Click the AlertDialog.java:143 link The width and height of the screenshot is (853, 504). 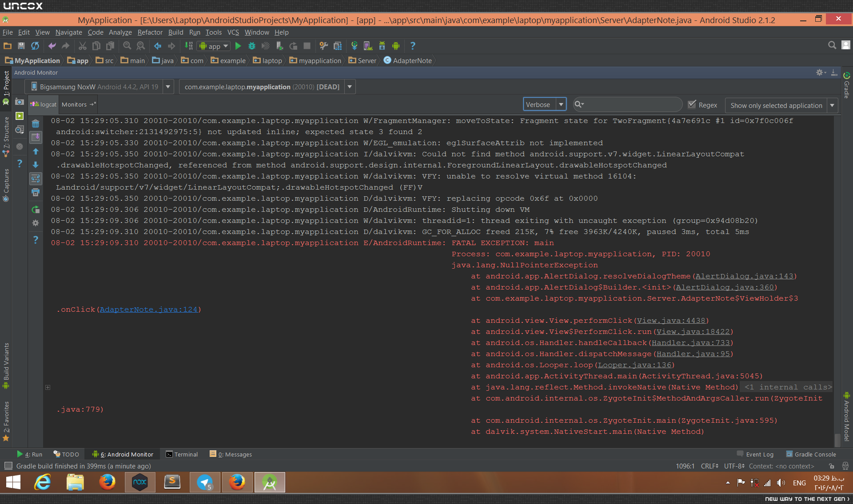(744, 276)
